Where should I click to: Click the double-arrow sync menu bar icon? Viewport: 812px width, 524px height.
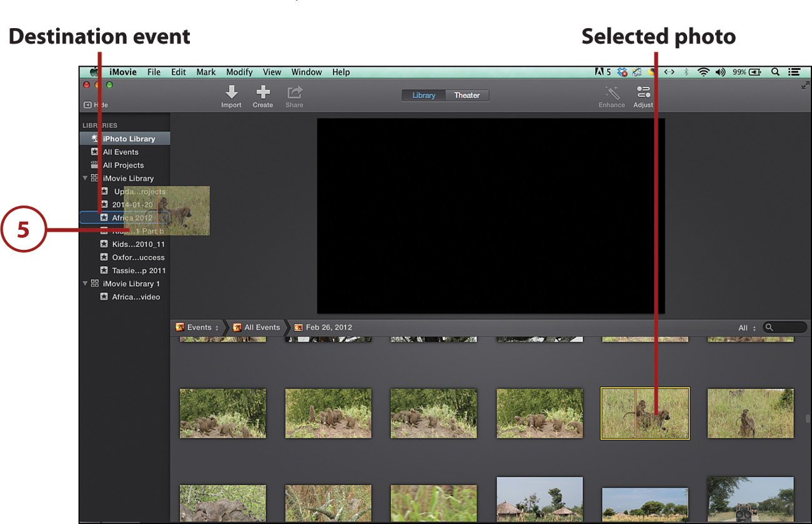pos(669,72)
